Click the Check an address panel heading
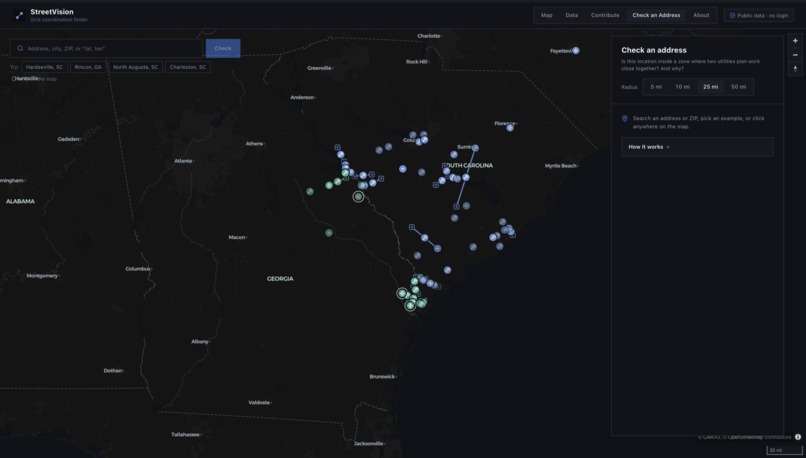 pyautogui.click(x=654, y=50)
